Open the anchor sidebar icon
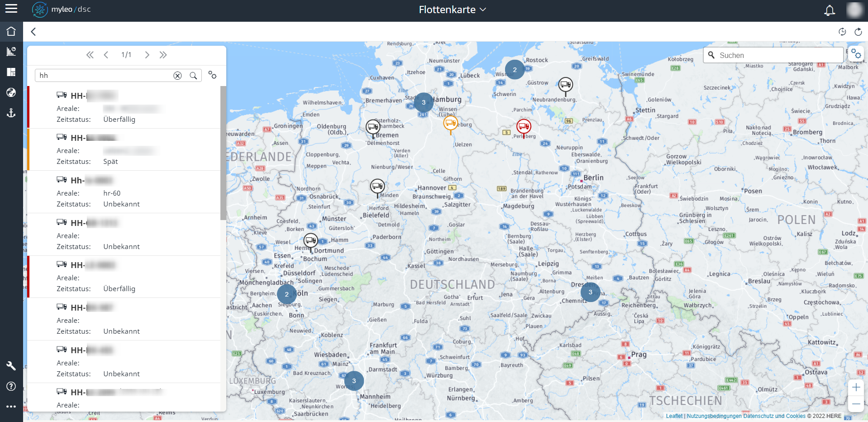Image resolution: width=868 pixels, height=422 pixels. pos(11,113)
